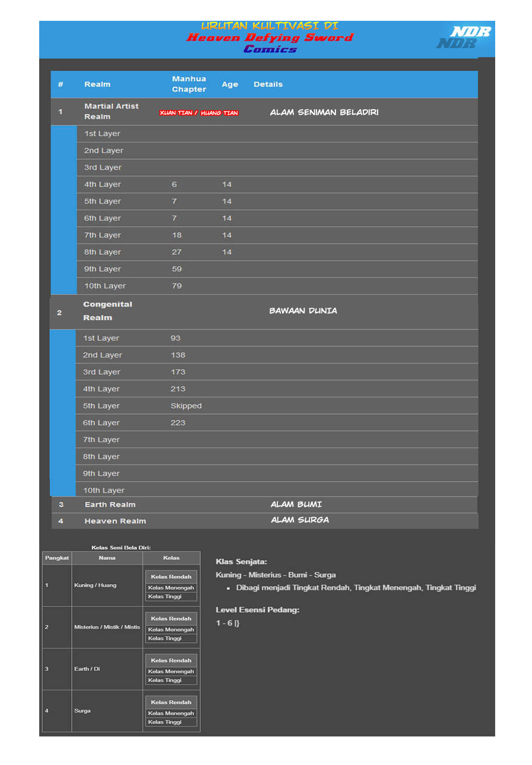Collapse the Congenital Realm section

coord(108,311)
